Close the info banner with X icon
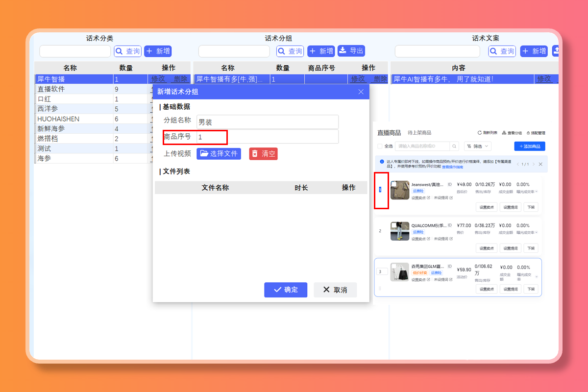Image resolution: width=588 pixels, height=392 pixels. [x=540, y=164]
